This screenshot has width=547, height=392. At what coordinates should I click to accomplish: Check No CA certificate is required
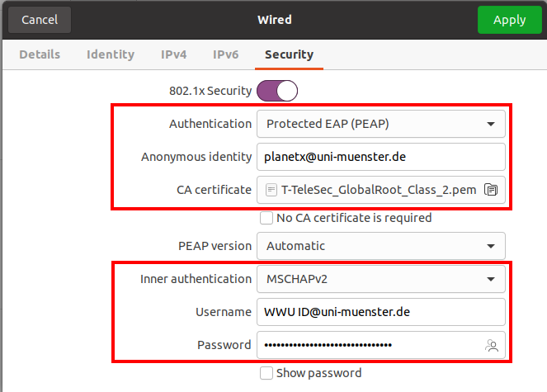[x=266, y=218]
